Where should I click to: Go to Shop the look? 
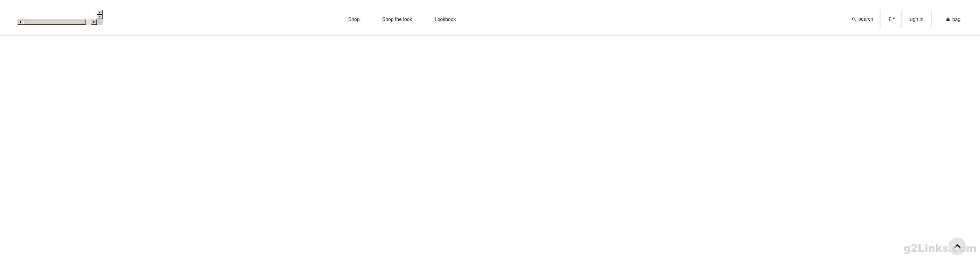397,19
